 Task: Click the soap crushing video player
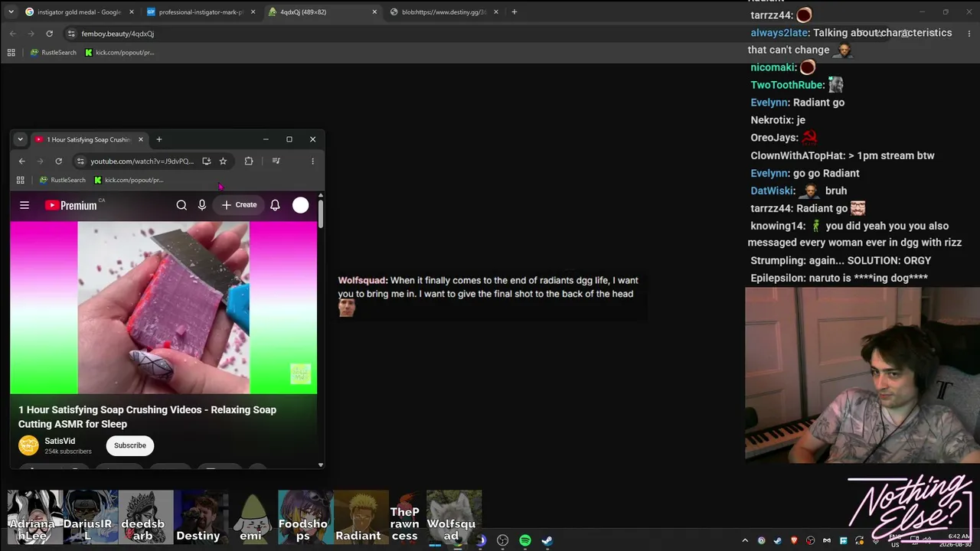163,308
